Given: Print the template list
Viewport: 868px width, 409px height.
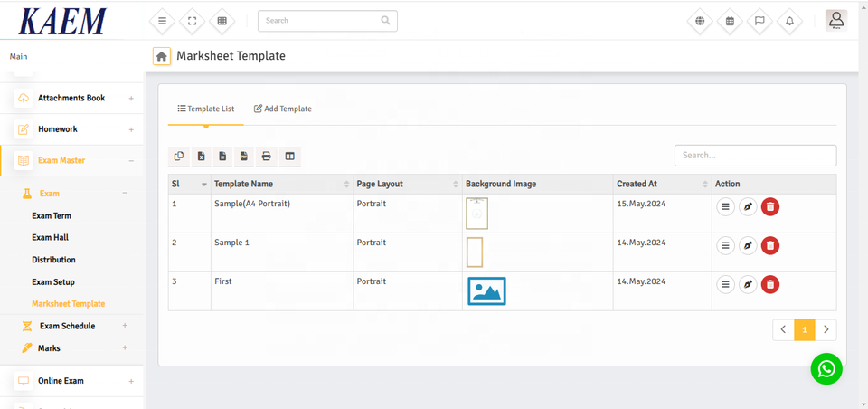Looking at the screenshot, I should click(x=267, y=157).
